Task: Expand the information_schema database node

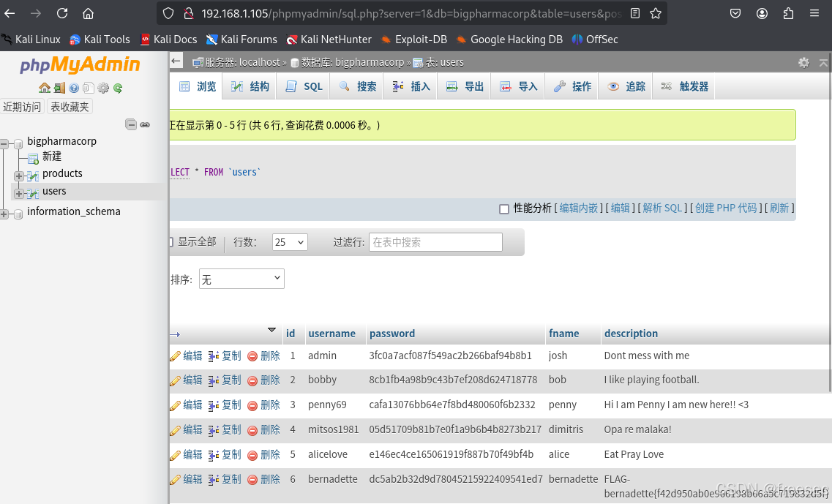Action: click(4, 214)
